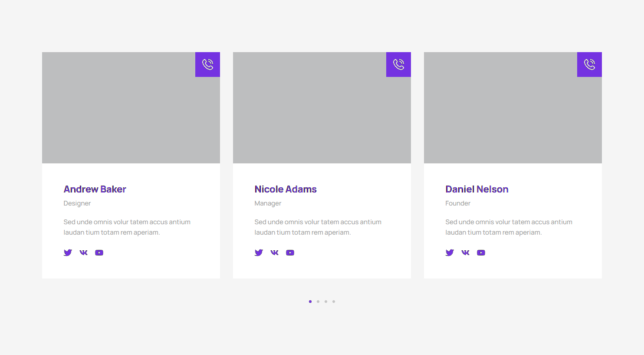Go to the second carousel slide dot
This screenshot has height=355, width=644.
(x=318, y=302)
